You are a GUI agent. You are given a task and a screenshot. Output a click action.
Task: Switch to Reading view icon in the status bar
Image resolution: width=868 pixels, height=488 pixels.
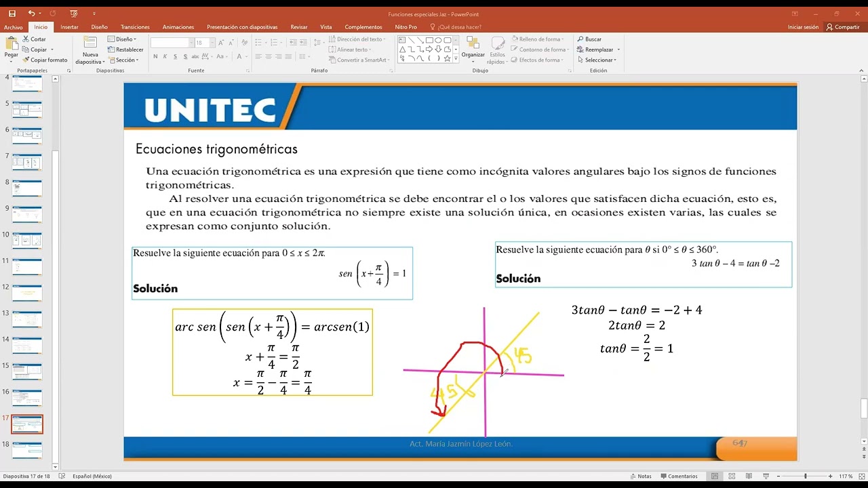749,476
